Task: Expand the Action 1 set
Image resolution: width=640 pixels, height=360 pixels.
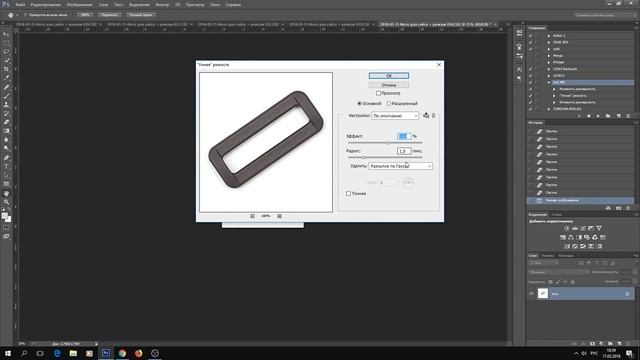Action: pos(549,36)
